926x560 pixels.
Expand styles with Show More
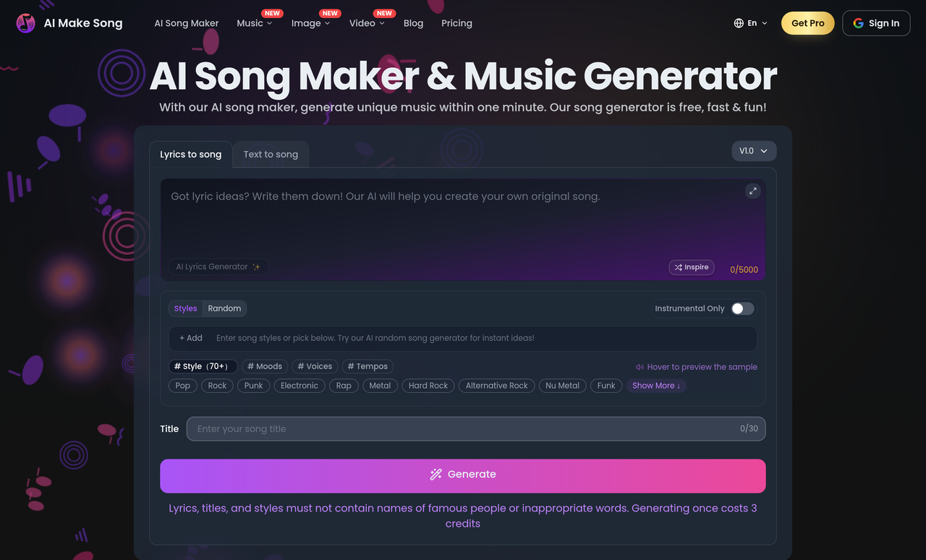point(656,386)
